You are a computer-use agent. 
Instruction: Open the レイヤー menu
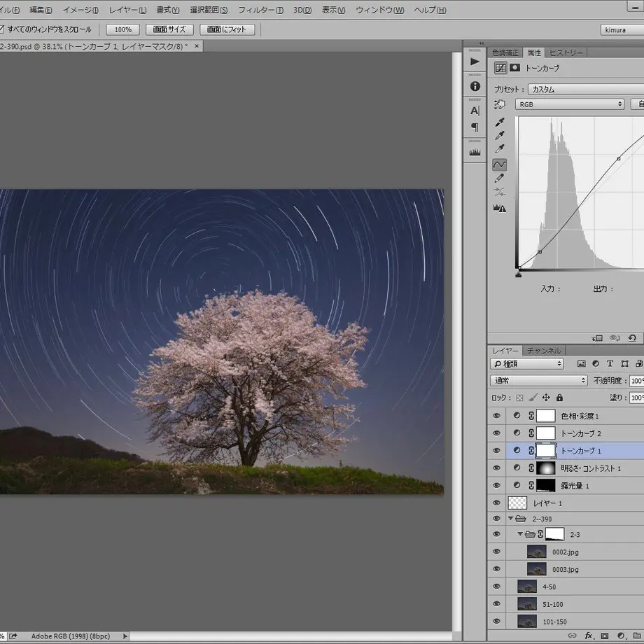(x=127, y=10)
